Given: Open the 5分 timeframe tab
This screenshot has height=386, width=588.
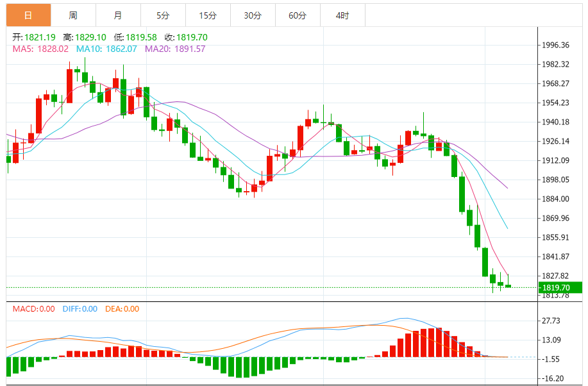Looking at the screenshot, I should click(x=163, y=15).
